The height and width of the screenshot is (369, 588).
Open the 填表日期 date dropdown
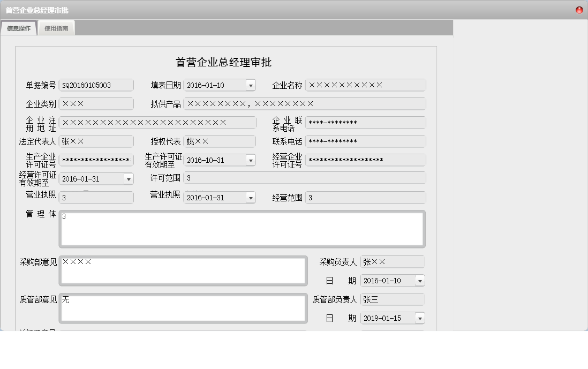(x=249, y=85)
